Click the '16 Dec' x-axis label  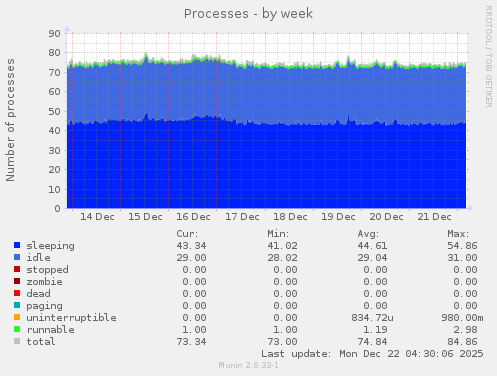[193, 217]
